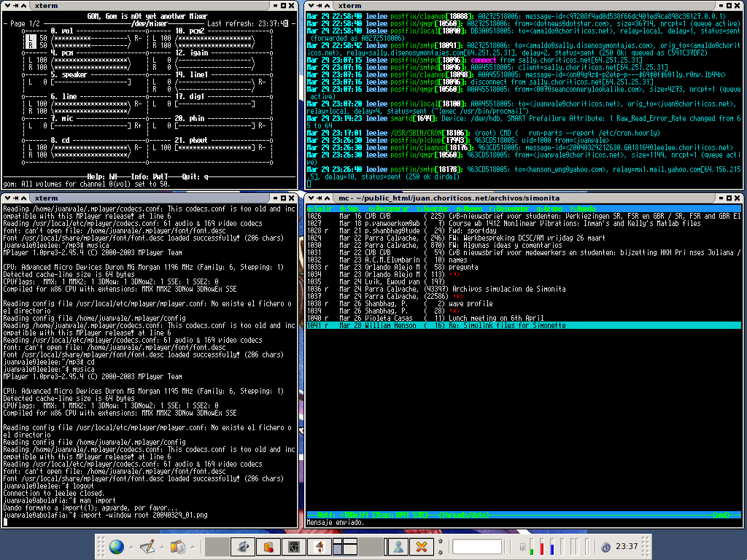The width and height of the screenshot is (747, 560).
Task: Toggle record source R- on the line1 channel
Action: point(262,82)
